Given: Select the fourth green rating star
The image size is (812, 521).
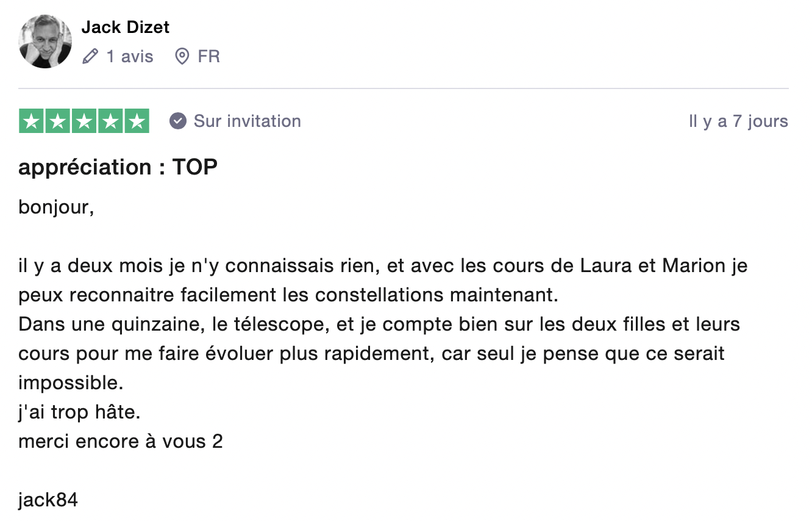Looking at the screenshot, I should pos(110,121).
